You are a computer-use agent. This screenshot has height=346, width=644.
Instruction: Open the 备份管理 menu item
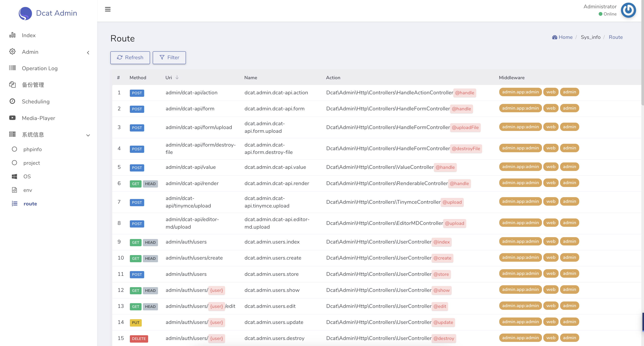[x=33, y=85]
